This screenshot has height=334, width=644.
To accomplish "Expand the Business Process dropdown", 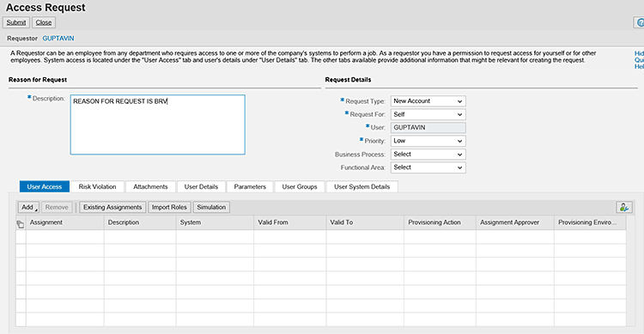I will (x=428, y=154).
